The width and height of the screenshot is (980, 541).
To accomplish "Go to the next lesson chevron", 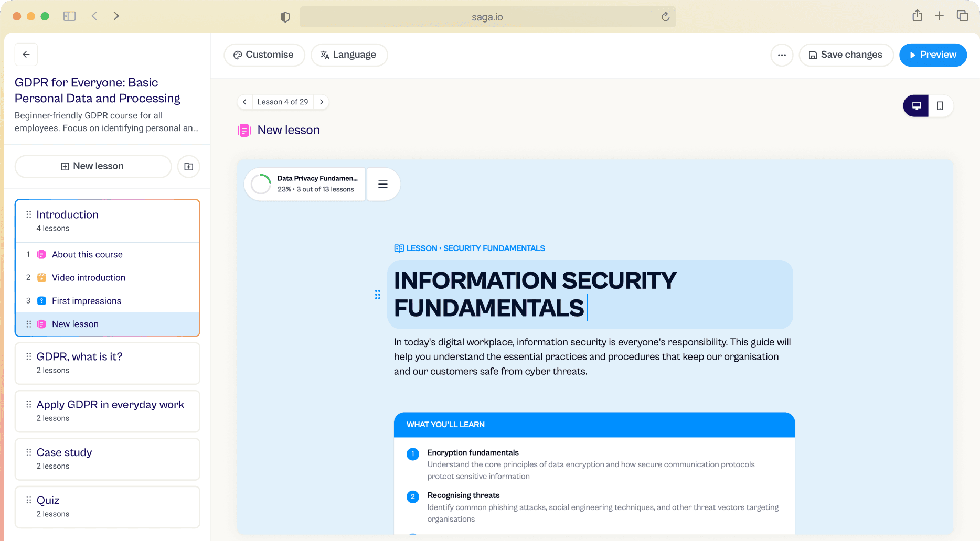I will (322, 102).
